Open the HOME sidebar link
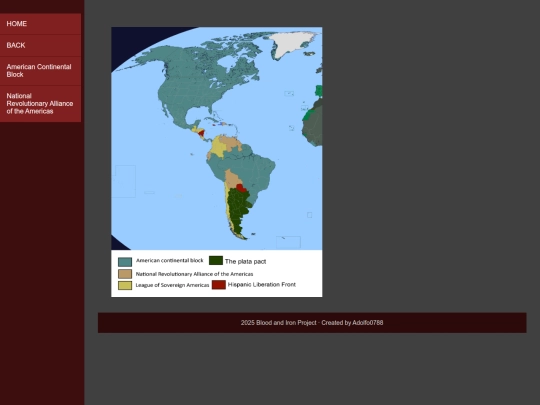 pos(40,24)
